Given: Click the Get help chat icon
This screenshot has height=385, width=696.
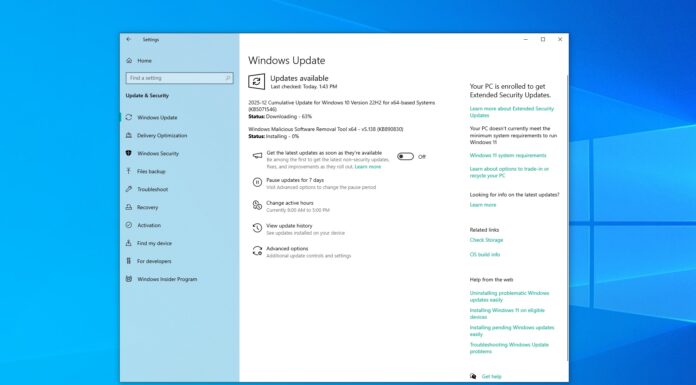Looking at the screenshot, I should (473, 376).
